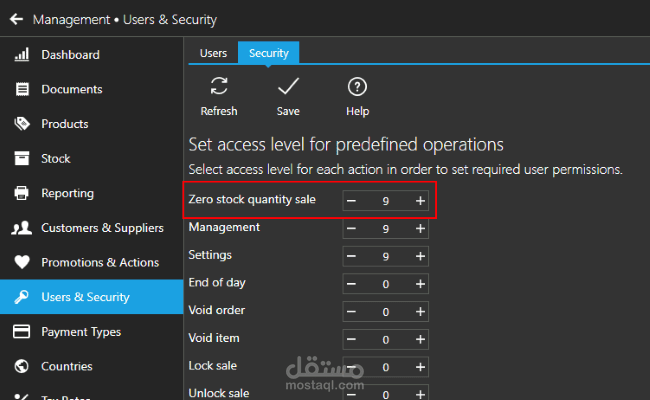Increase Settings access level
This screenshot has width=650, height=400.
pyautogui.click(x=420, y=257)
